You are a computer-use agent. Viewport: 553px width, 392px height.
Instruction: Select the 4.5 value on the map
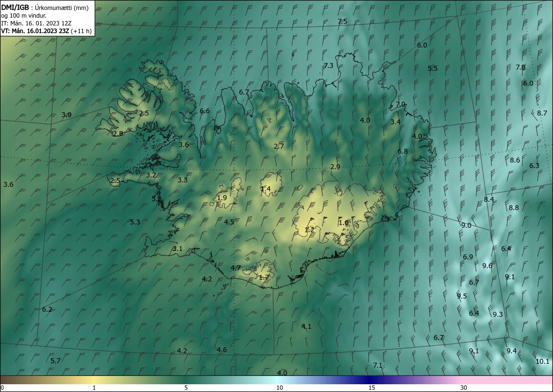229,222
